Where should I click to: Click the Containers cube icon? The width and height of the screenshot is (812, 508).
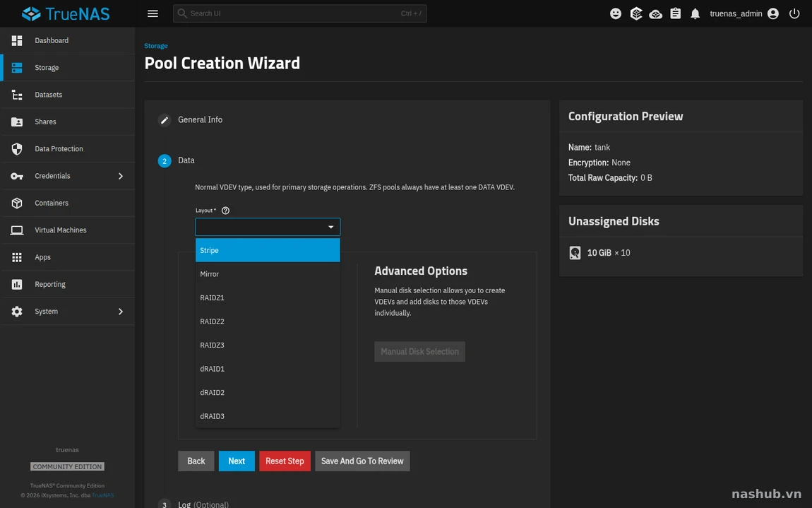point(17,203)
